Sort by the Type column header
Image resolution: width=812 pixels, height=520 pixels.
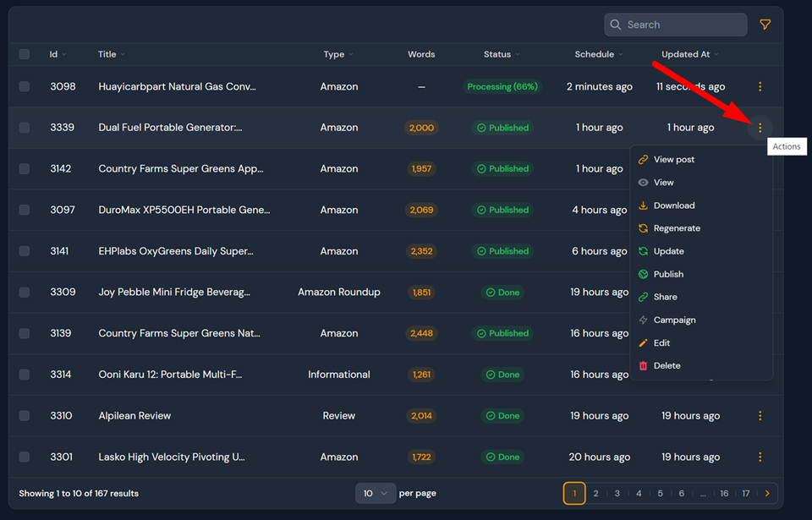[338, 54]
